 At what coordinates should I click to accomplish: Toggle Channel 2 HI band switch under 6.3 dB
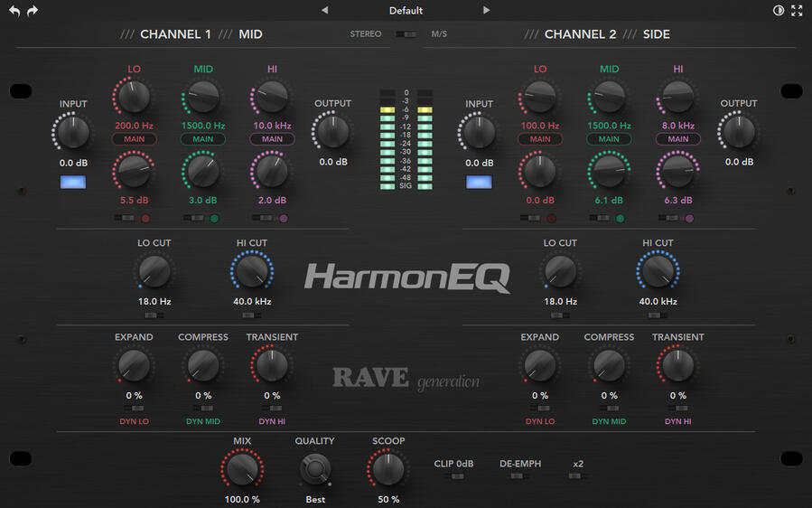[669, 218]
